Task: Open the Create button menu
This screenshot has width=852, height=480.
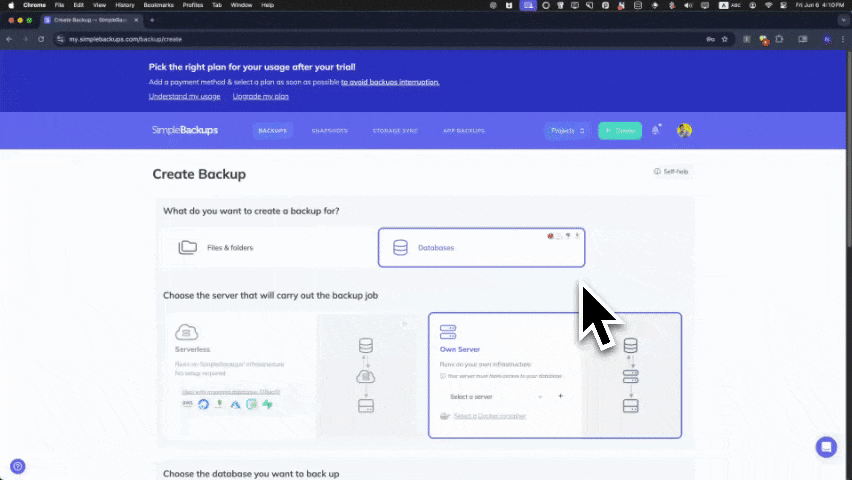Action: point(620,130)
